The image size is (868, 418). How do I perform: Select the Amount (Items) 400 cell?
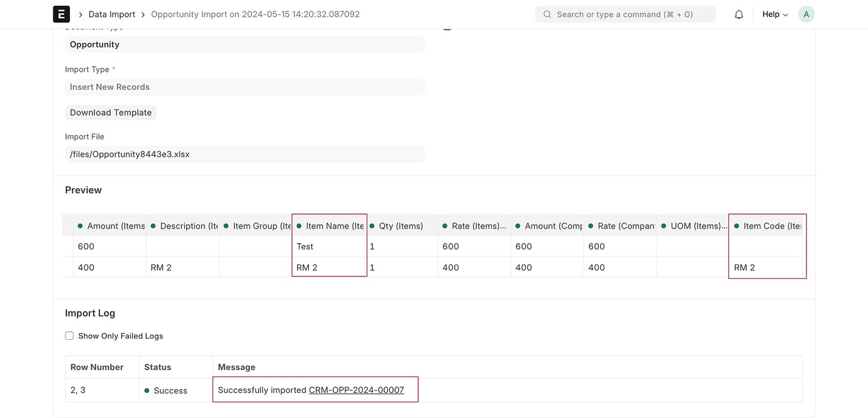point(109,267)
